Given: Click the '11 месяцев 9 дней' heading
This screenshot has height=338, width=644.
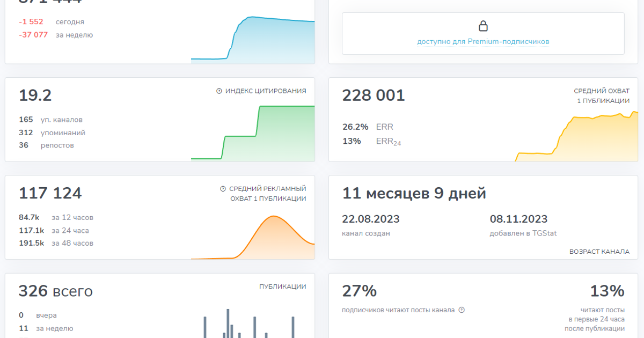Looking at the screenshot, I should (x=414, y=193).
